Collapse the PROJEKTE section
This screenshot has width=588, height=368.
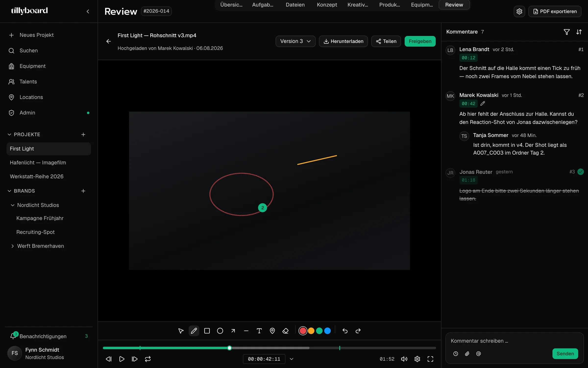(9, 134)
